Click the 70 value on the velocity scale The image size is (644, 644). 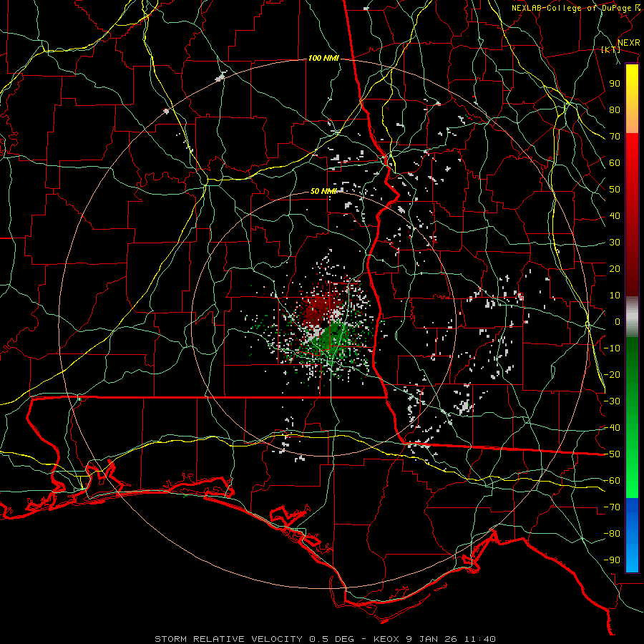coord(615,137)
